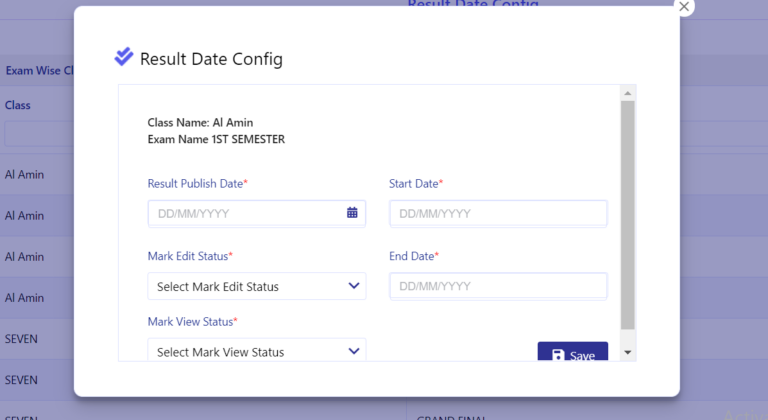
Task: Open the Select Mark Edit Status dropdown
Action: tap(257, 286)
